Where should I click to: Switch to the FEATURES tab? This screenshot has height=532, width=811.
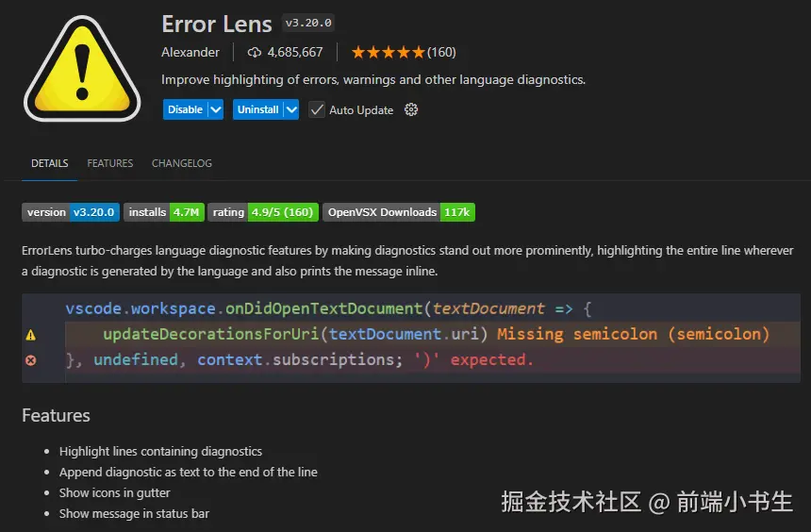pyautogui.click(x=110, y=163)
